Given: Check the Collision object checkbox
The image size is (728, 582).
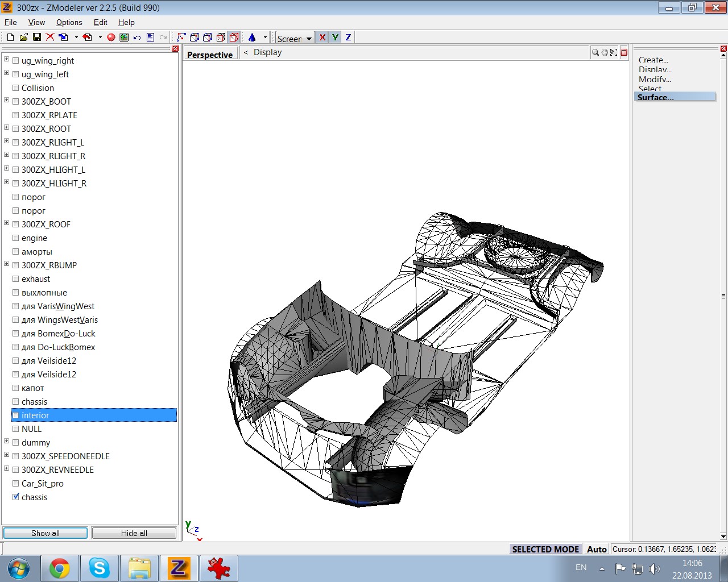Looking at the screenshot, I should tap(16, 88).
